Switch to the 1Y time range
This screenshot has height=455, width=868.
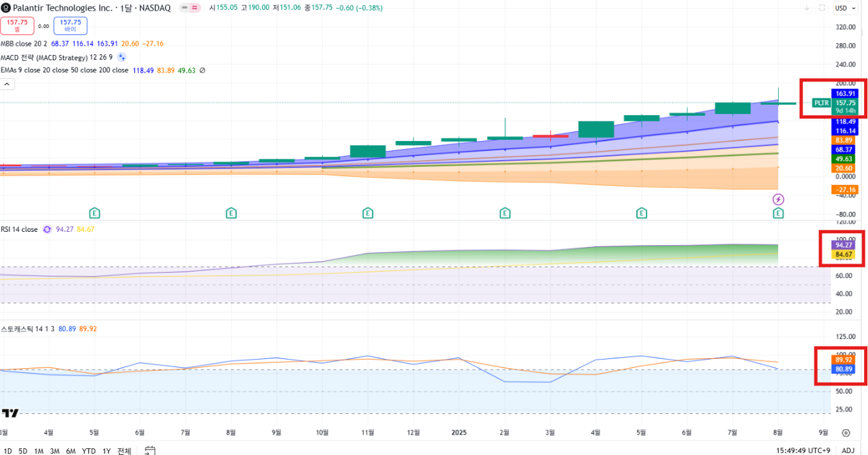tap(107, 451)
